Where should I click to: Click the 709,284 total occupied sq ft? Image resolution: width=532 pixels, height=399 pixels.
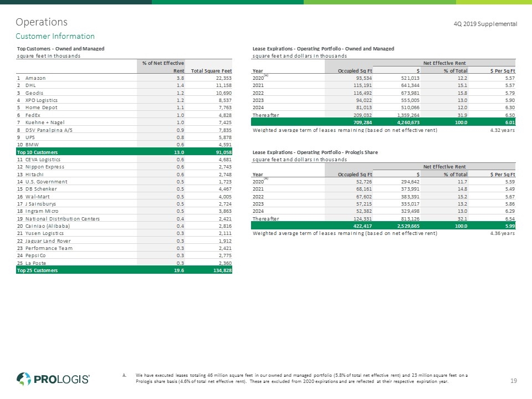pyautogui.click(x=362, y=122)
